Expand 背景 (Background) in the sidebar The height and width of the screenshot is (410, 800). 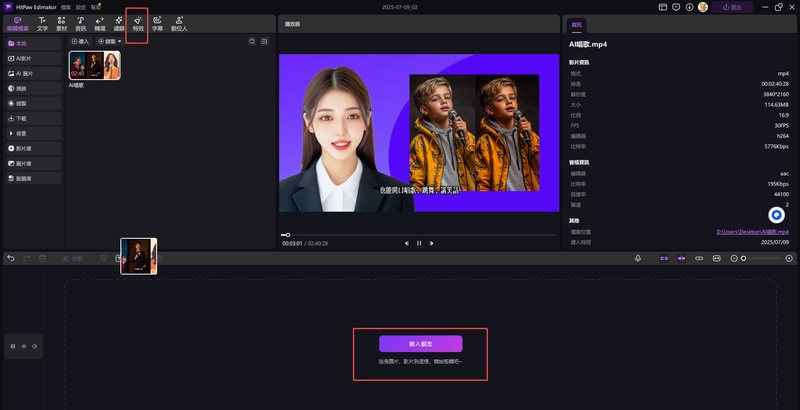34,134
